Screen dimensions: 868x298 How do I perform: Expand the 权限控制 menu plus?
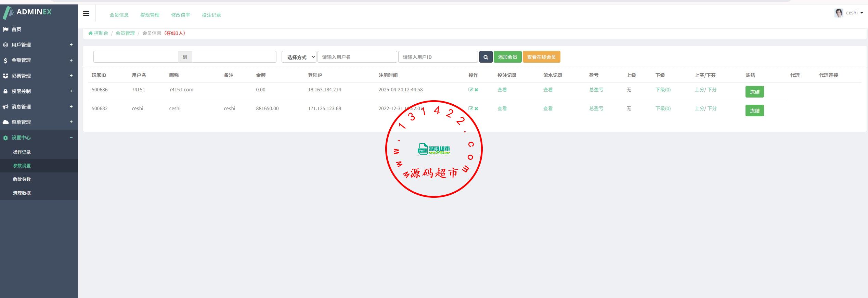(71, 91)
